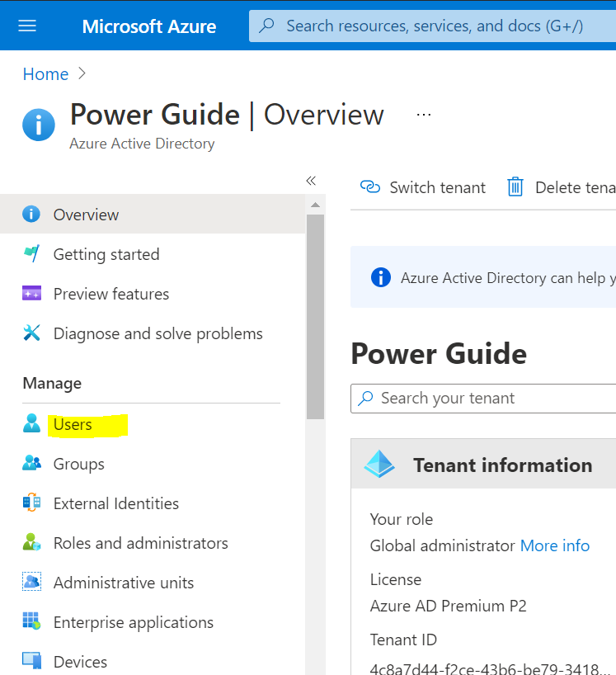Click the Getting started flag icon

pyautogui.click(x=31, y=253)
